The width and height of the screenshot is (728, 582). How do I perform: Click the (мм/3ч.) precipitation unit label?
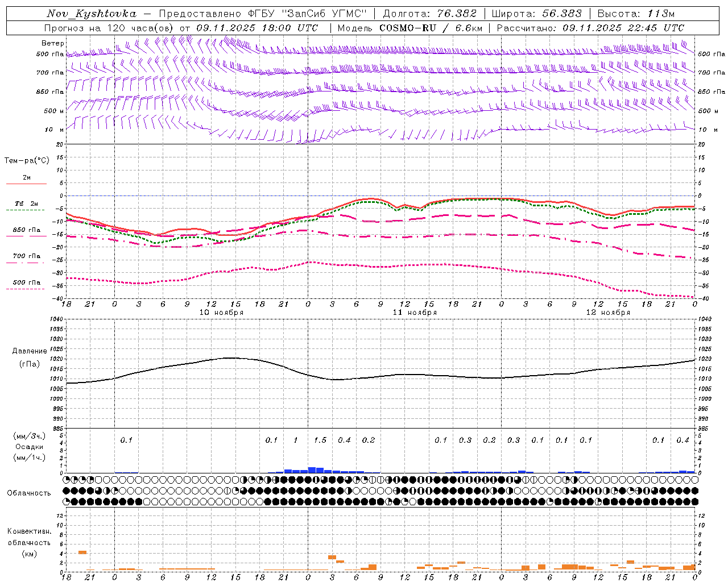pos(29,436)
